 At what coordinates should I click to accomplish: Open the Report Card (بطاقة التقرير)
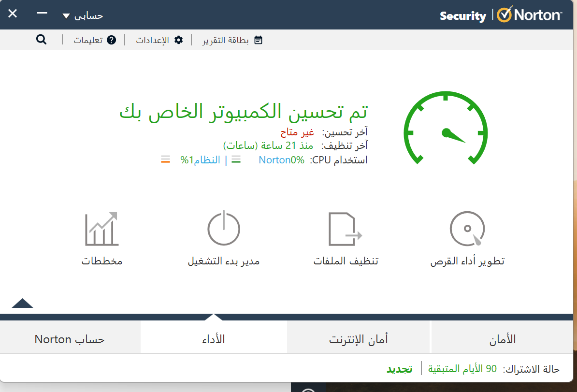tap(232, 40)
